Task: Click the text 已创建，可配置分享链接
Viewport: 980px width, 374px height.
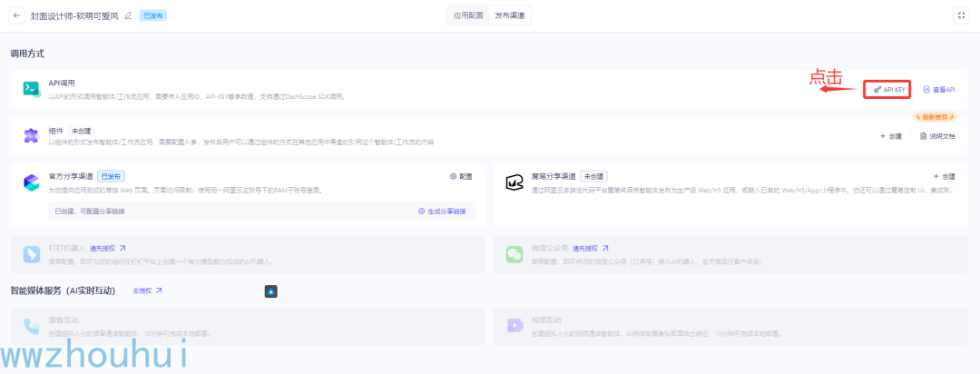Action: click(x=89, y=212)
